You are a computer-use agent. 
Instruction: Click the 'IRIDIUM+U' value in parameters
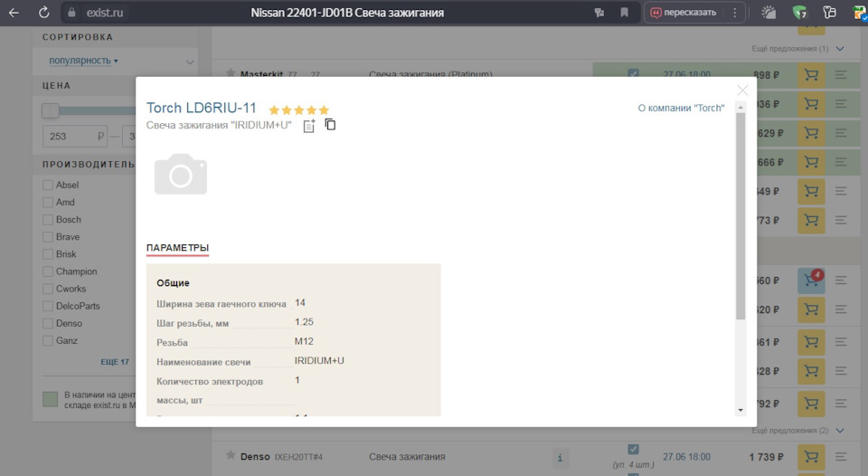(x=319, y=361)
